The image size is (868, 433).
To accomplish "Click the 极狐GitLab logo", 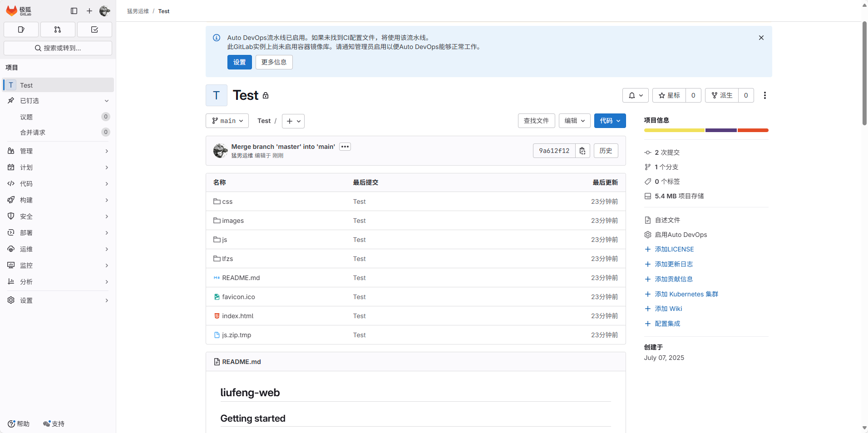I will point(18,11).
